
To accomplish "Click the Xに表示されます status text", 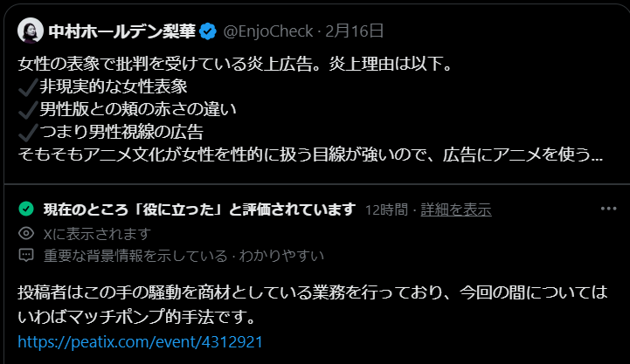I will (97, 234).
